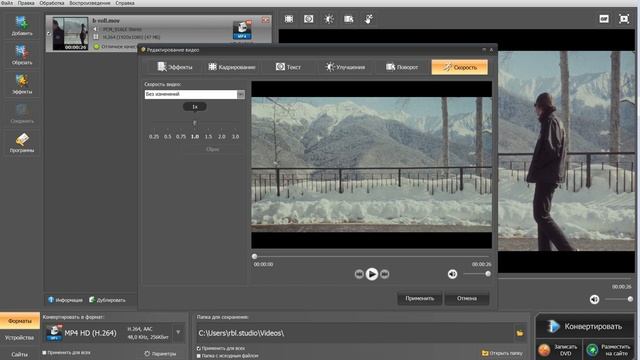
Task: Click the crop icon above main preview
Action: click(289, 19)
